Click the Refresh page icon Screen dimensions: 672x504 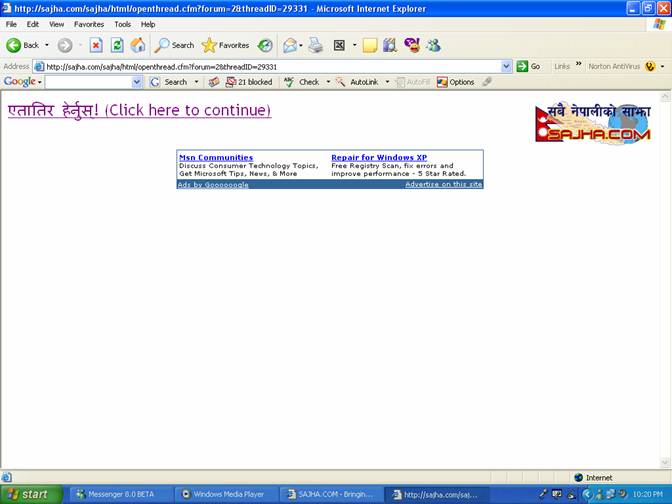[117, 45]
